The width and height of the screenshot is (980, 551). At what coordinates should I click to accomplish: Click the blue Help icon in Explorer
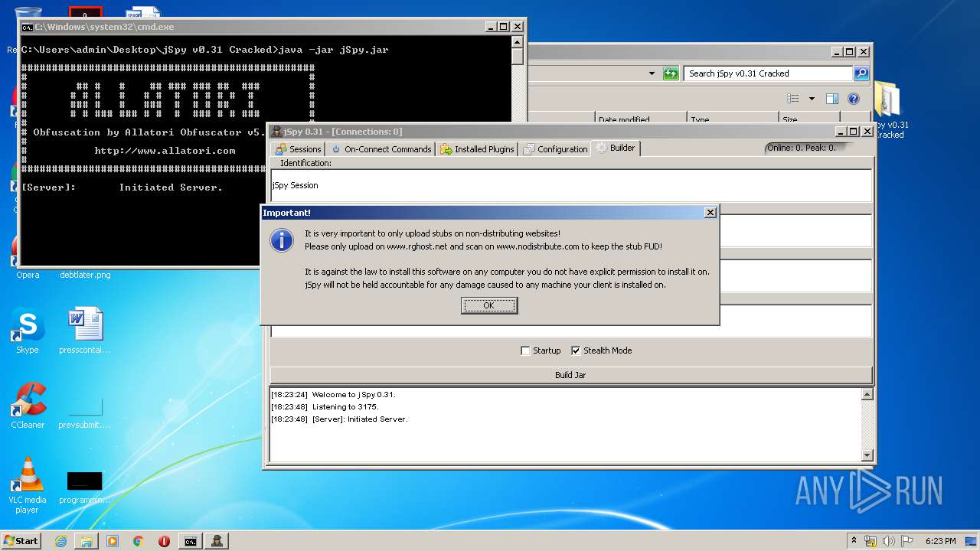coord(854,99)
